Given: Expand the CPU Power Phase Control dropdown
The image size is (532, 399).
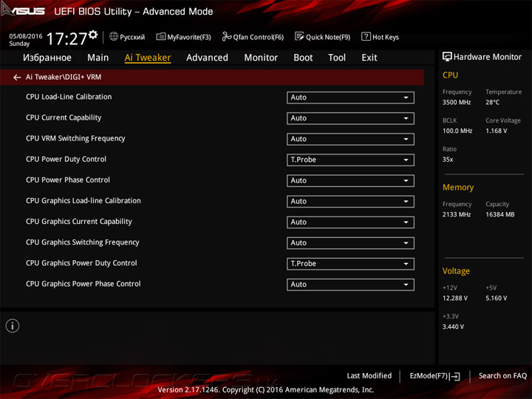Looking at the screenshot, I should [x=350, y=180].
